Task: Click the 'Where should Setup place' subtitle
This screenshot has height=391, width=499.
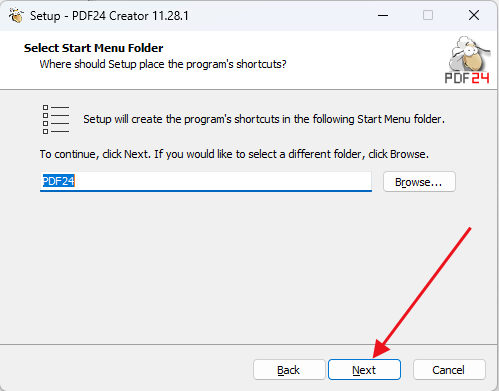Action: pos(163,64)
